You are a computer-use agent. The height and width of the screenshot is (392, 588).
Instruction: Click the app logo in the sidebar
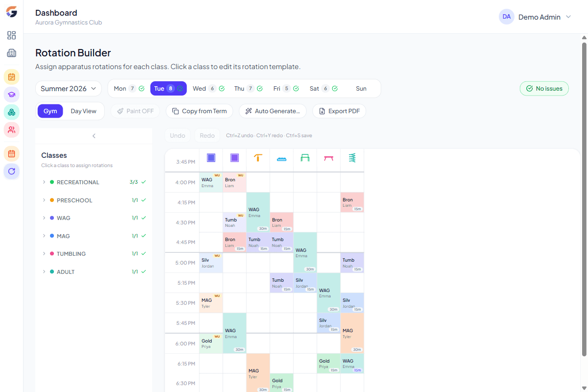coord(12,12)
